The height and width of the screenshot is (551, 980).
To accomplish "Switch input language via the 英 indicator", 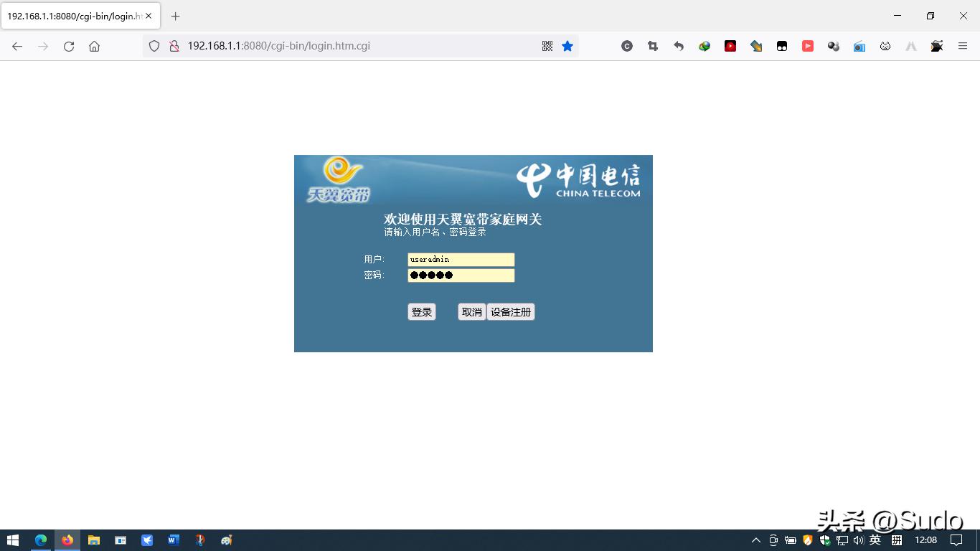I will pyautogui.click(x=877, y=540).
